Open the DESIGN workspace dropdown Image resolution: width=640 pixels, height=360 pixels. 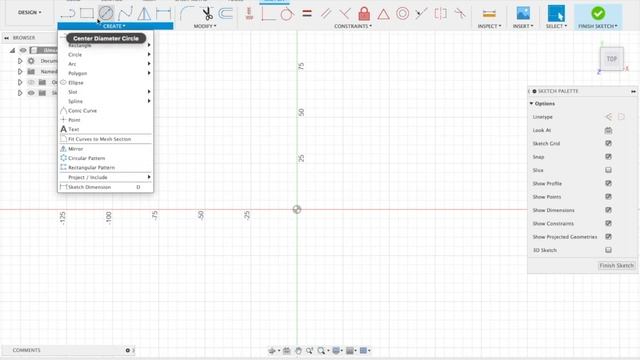tap(29, 12)
